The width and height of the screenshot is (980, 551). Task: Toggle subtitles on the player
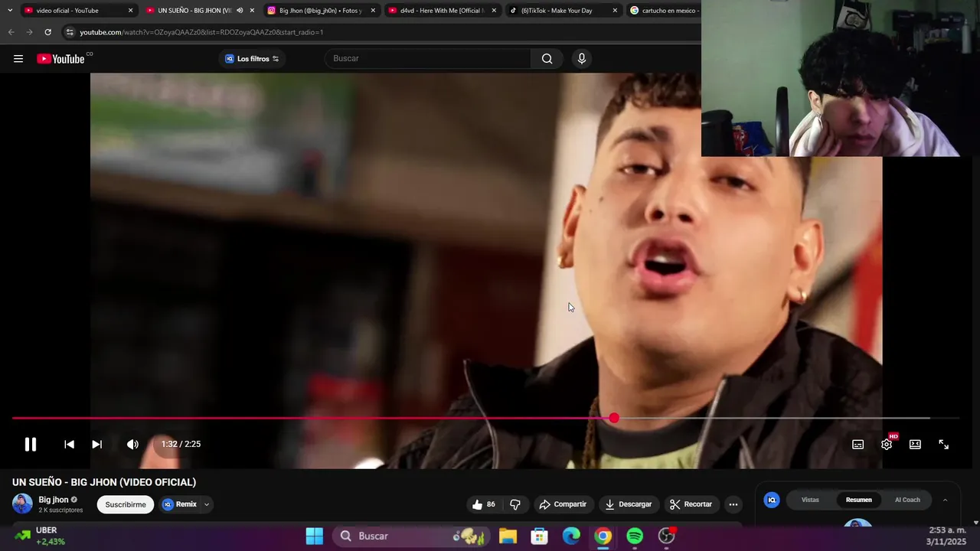(858, 445)
